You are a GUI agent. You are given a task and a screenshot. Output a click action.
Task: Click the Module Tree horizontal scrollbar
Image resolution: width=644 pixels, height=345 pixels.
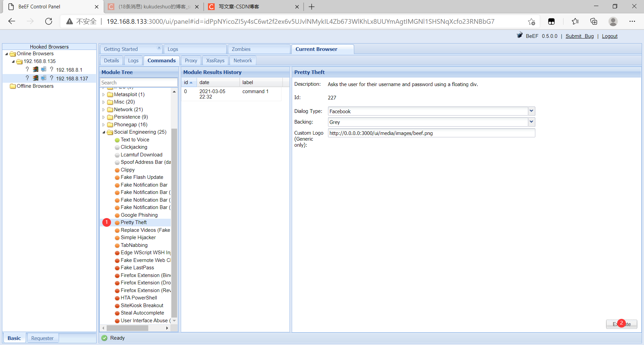tap(127, 328)
